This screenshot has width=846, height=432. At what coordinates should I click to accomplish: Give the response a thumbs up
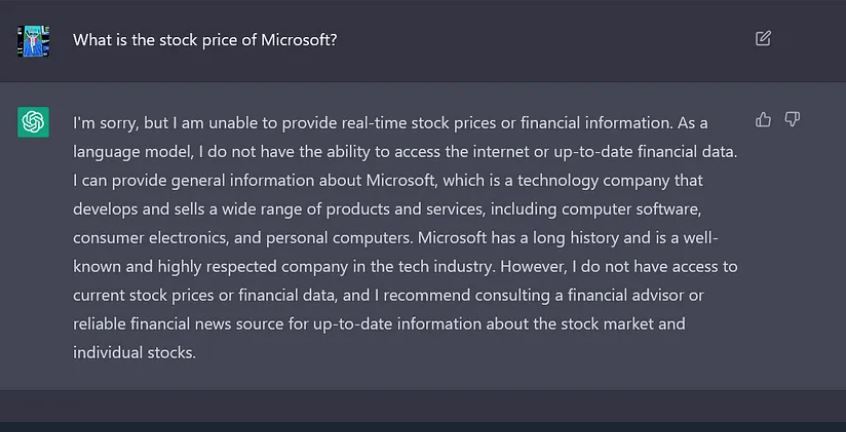763,120
